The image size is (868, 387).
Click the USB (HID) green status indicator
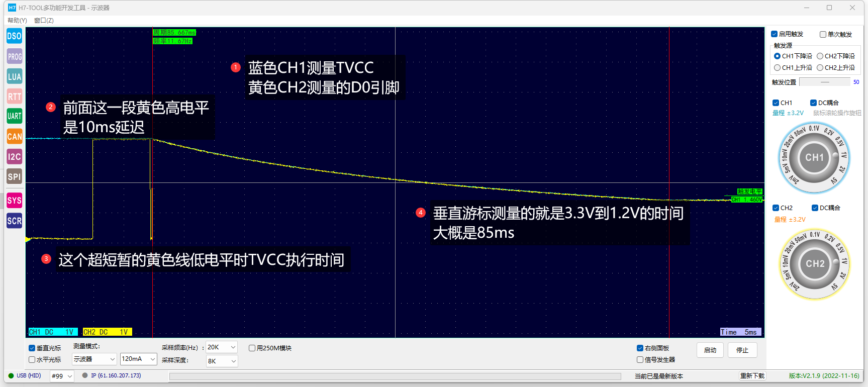point(11,375)
